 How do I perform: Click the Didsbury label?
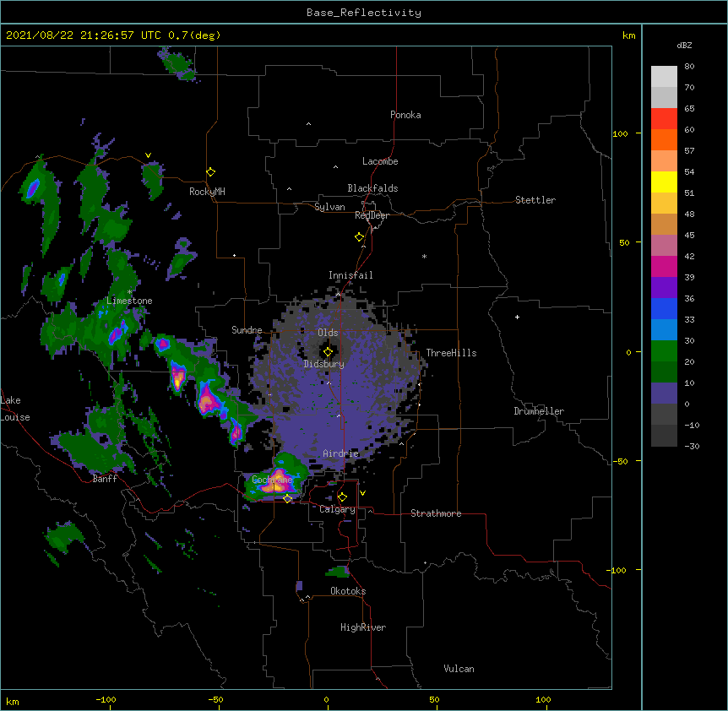click(324, 364)
